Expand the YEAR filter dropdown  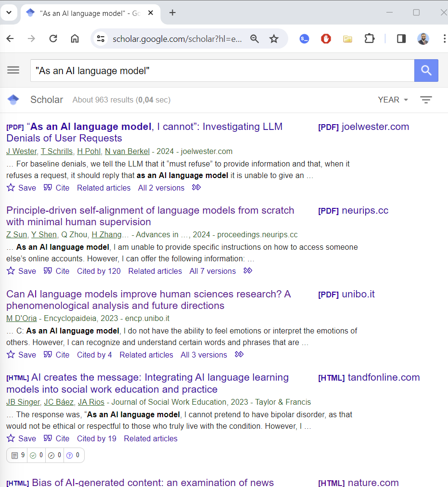click(x=393, y=100)
